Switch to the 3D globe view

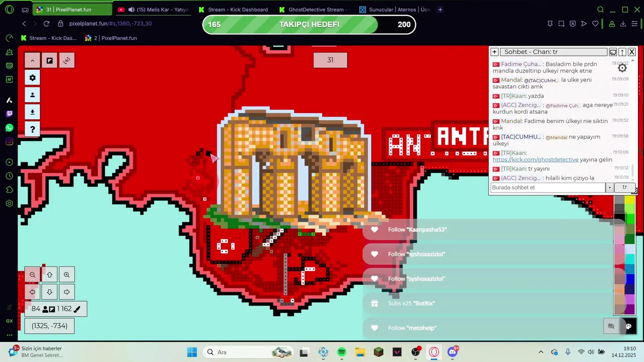[66, 61]
